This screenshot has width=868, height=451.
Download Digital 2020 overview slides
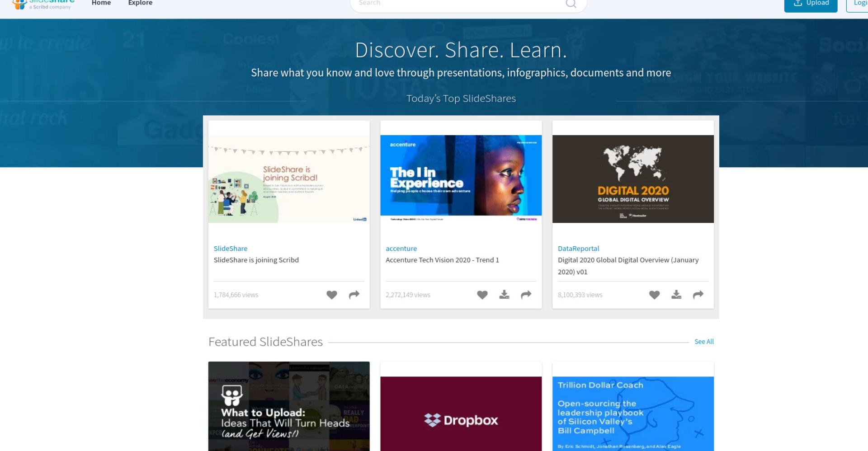[x=676, y=295]
